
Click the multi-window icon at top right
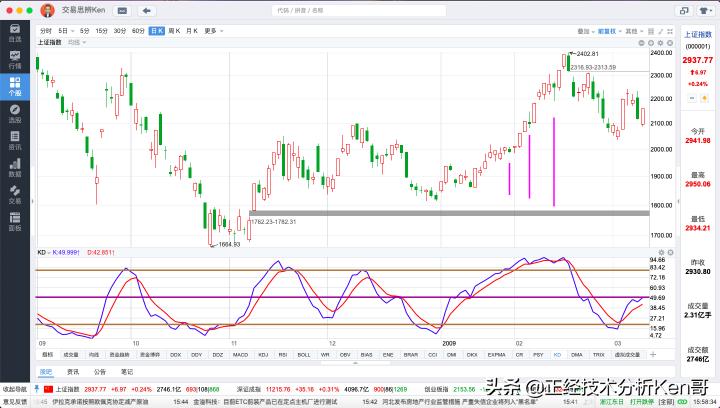685,11
